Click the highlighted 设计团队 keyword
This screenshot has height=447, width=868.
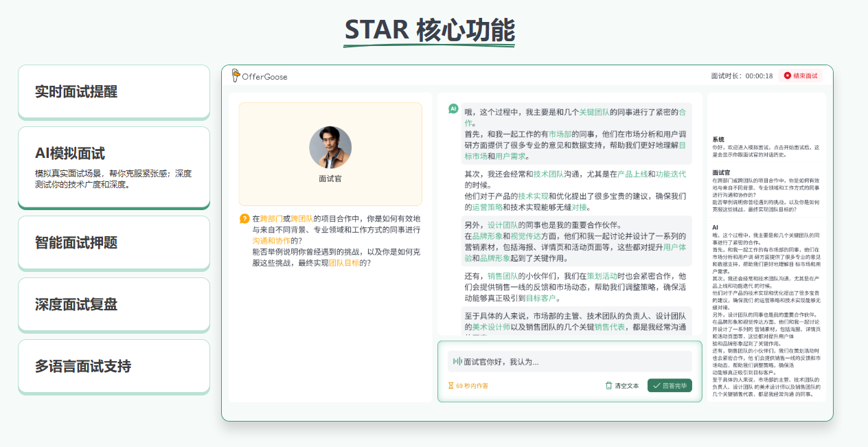click(503, 225)
